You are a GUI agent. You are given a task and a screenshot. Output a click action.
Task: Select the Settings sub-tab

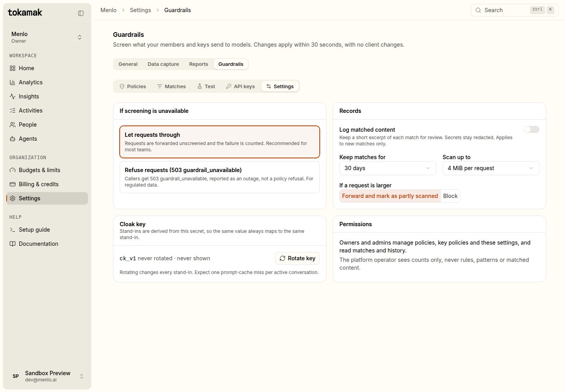(280, 86)
